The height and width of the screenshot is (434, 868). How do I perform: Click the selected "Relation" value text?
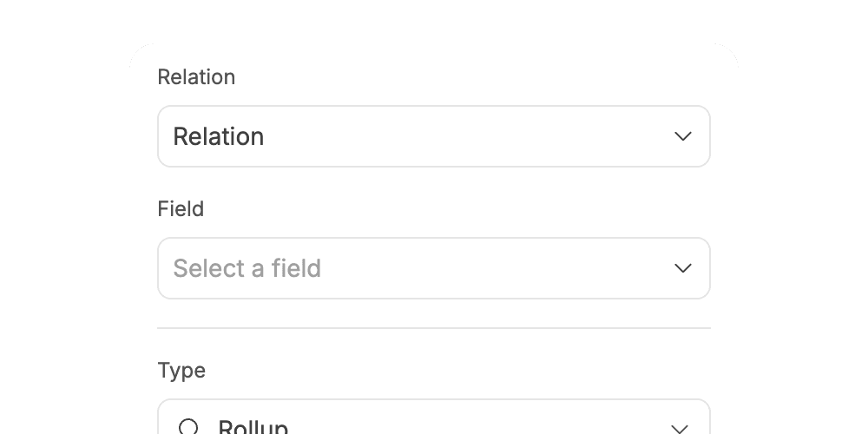click(219, 137)
